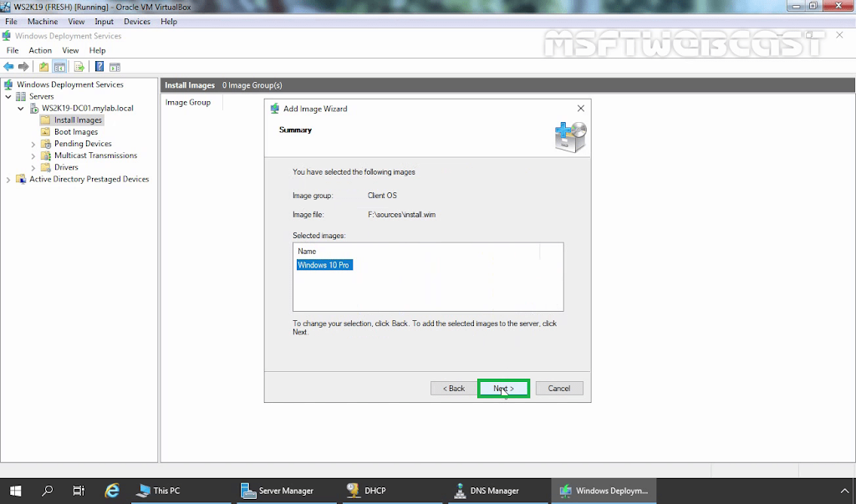The image size is (856, 504).
Task: Select Pending Devices in the tree
Action: pos(83,144)
